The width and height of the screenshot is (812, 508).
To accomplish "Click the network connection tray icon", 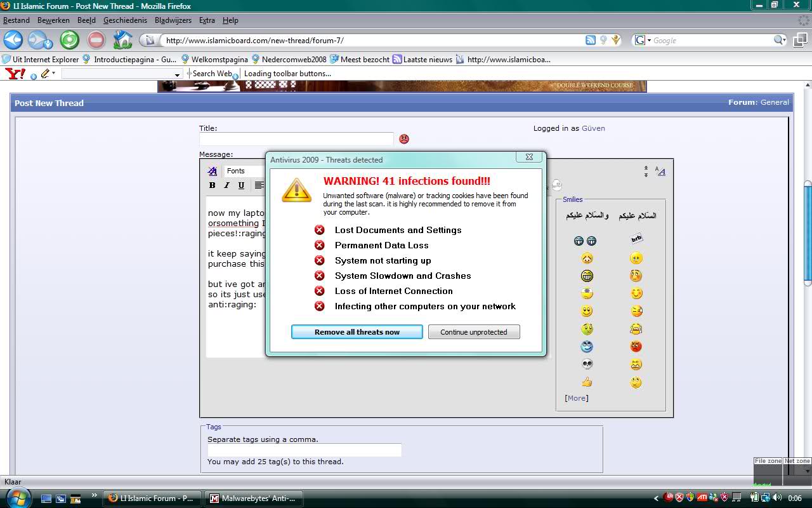I will pyautogui.click(x=766, y=498).
